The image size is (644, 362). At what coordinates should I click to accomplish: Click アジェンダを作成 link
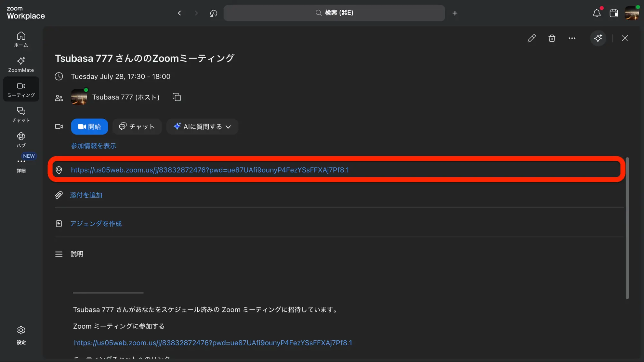pyautogui.click(x=96, y=224)
